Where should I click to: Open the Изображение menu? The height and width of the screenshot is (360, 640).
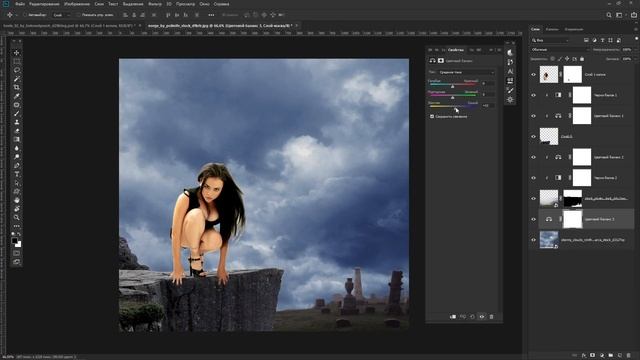tap(77, 4)
